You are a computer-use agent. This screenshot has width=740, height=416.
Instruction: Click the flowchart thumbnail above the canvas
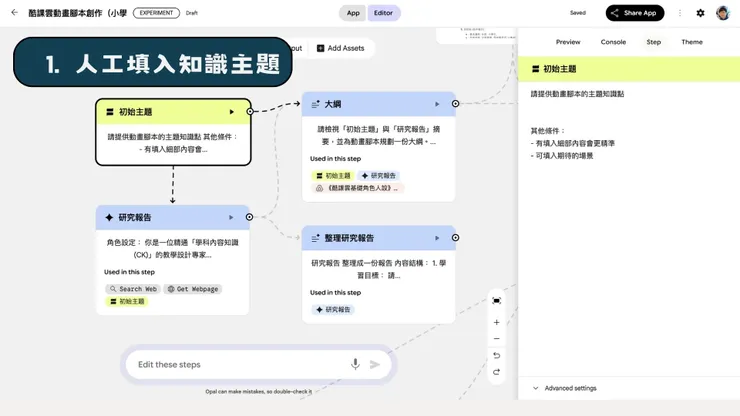click(x=477, y=35)
